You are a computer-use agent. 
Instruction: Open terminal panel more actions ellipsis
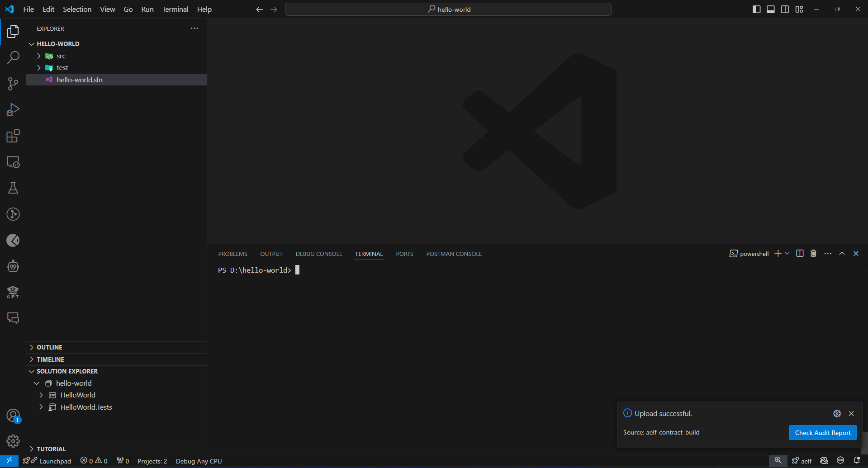click(x=828, y=254)
